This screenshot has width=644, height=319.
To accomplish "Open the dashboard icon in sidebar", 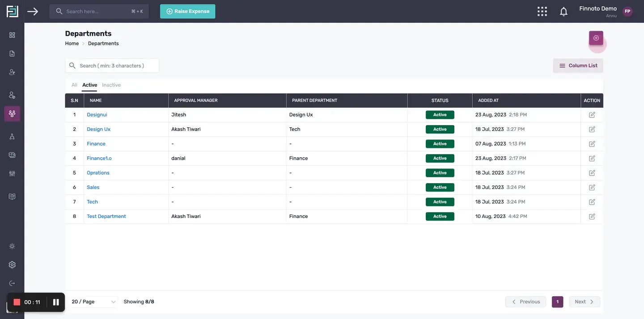I will pyautogui.click(x=12, y=35).
